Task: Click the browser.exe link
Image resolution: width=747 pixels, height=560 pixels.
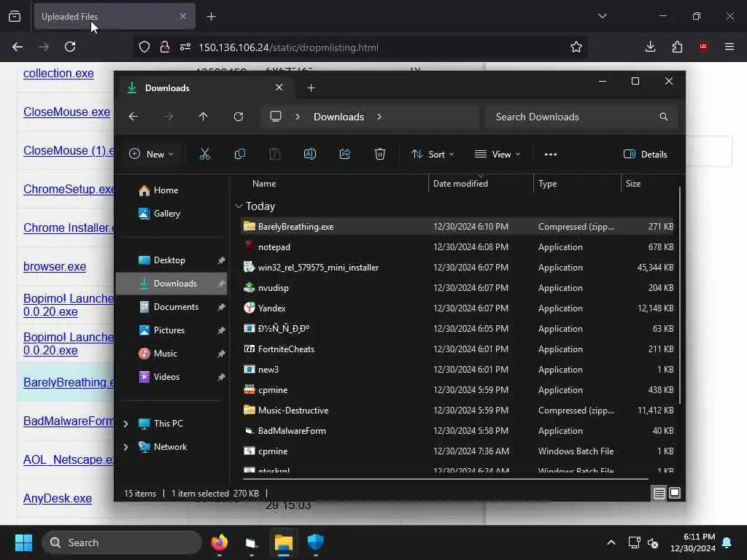Action: (55, 267)
